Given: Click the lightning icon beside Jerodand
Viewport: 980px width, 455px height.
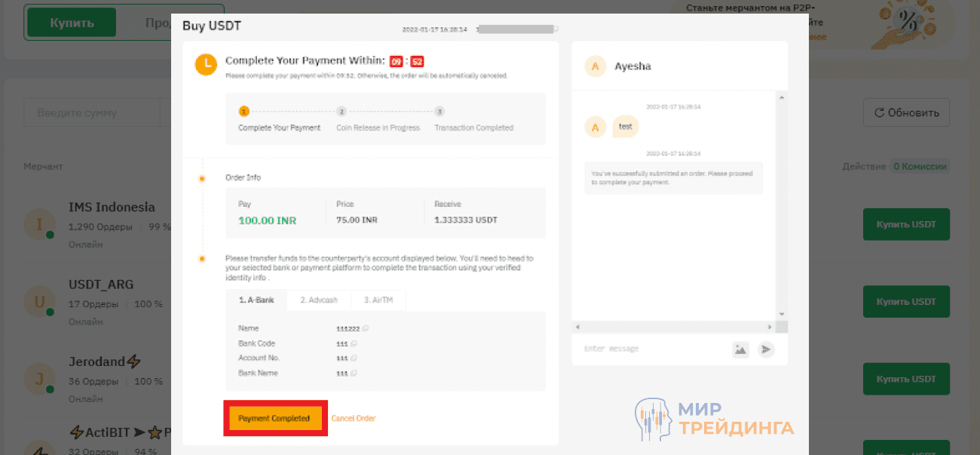Looking at the screenshot, I should (132, 361).
